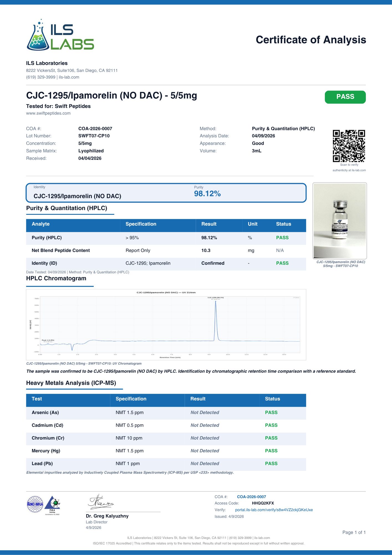
Task: Click the Net Blend Peptide Content result
Action: (206, 251)
